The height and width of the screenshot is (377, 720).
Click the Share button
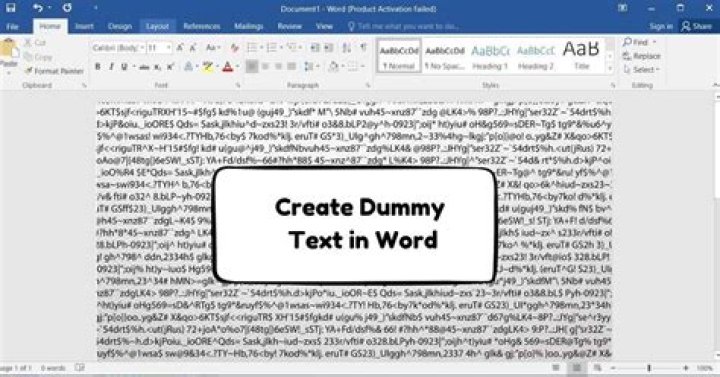[x=697, y=27]
